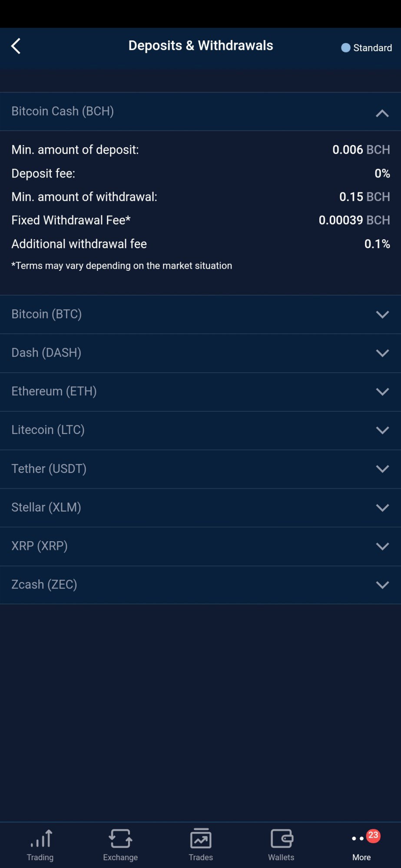401x868 pixels.
Task: Expand the Stellar (XLM) chevron
Action: coord(382,507)
